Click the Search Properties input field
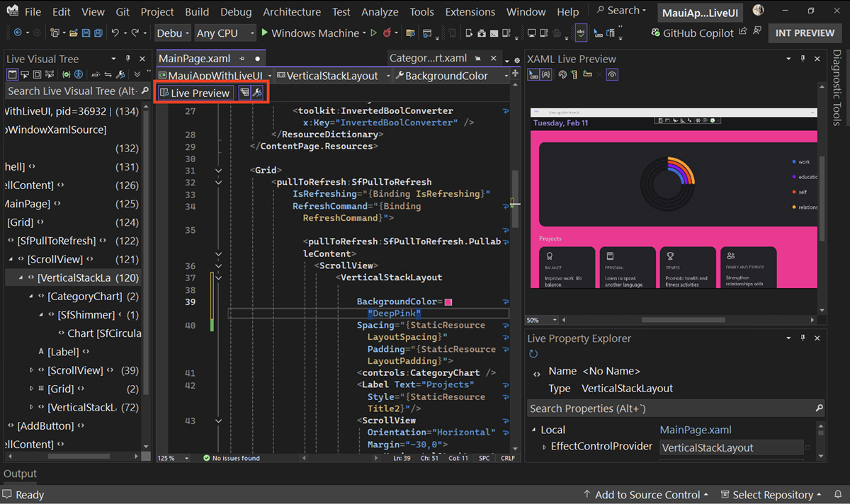Image resolution: width=850 pixels, height=504 pixels. (x=676, y=408)
